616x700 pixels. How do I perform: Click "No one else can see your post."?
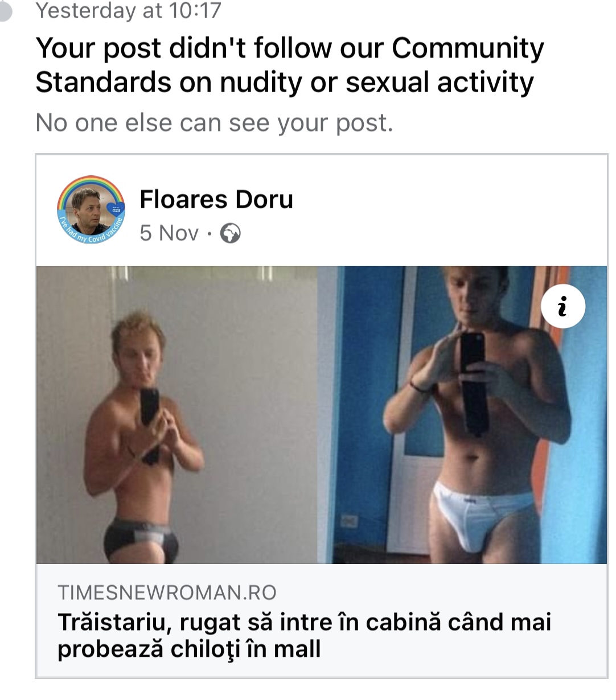214,122
